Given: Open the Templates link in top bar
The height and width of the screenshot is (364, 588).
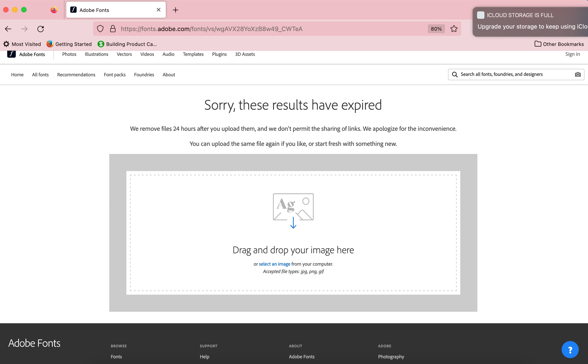Looking at the screenshot, I should click(193, 54).
